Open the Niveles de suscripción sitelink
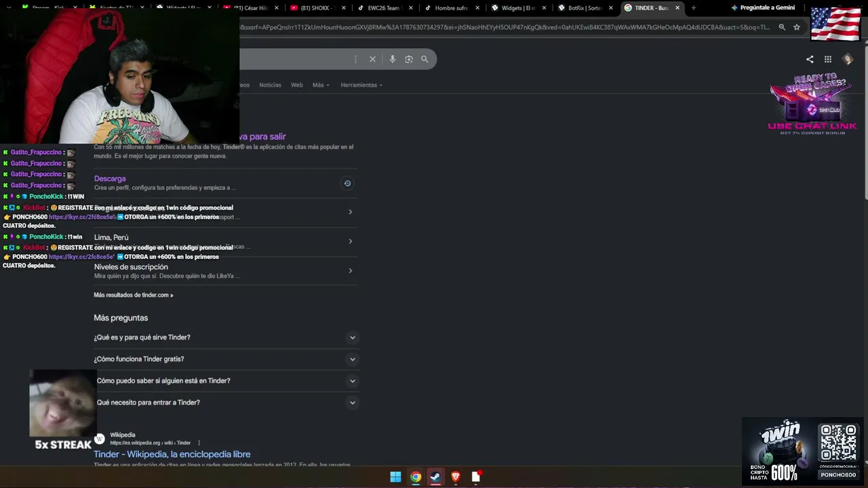Image resolution: width=868 pixels, height=488 pixels. [131, 267]
